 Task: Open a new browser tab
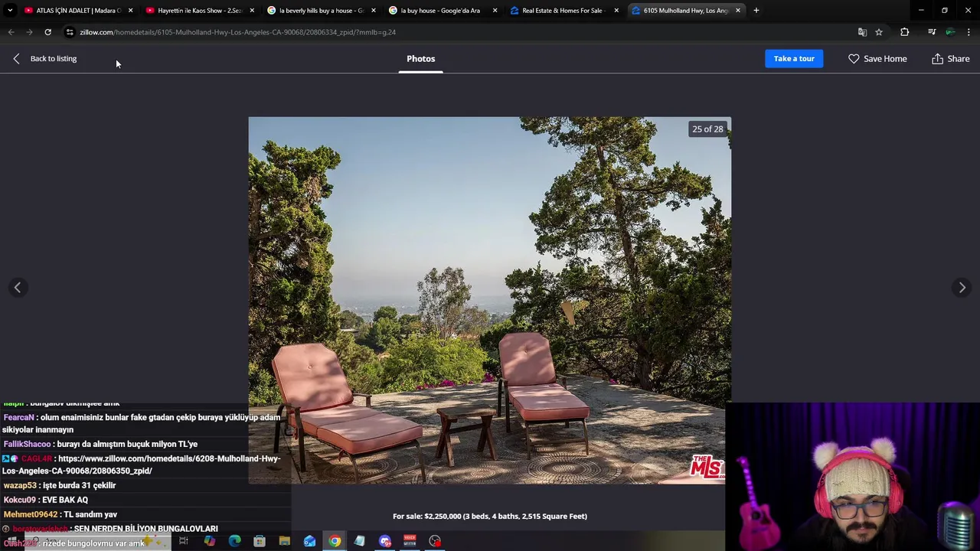pos(756,10)
